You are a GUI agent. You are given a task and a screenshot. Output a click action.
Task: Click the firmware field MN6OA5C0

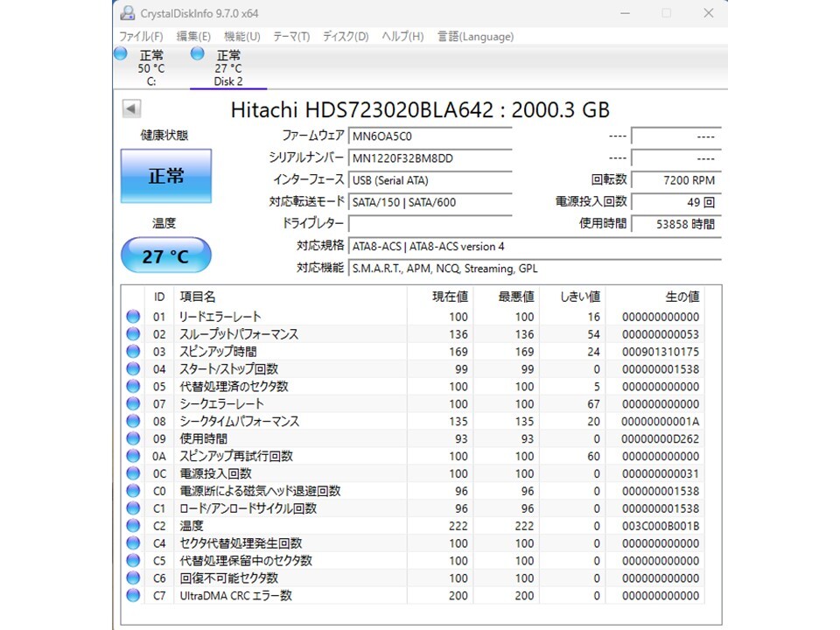tap(430, 136)
